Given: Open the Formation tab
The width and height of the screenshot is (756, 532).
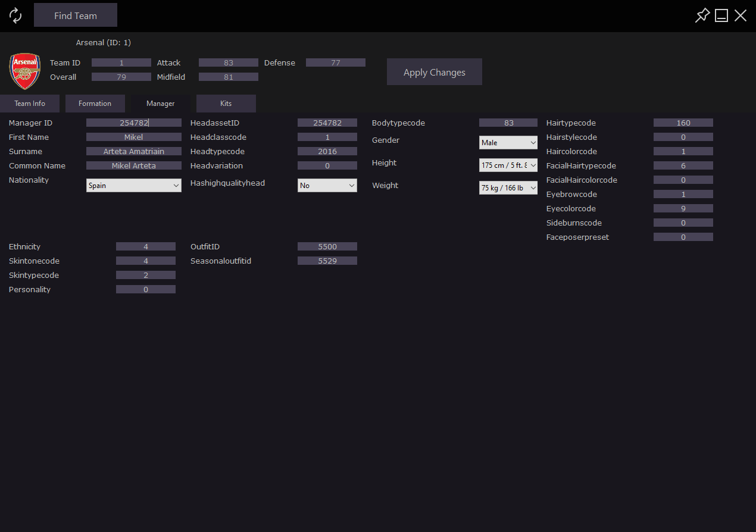Looking at the screenshot, I should (x=95, y=104).
